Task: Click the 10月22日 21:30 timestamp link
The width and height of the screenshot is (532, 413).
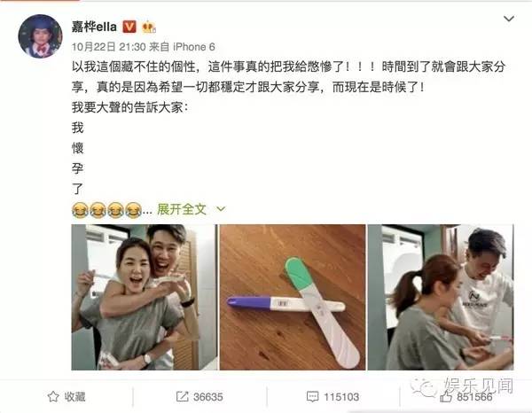Action: click(x=108, y=47)
